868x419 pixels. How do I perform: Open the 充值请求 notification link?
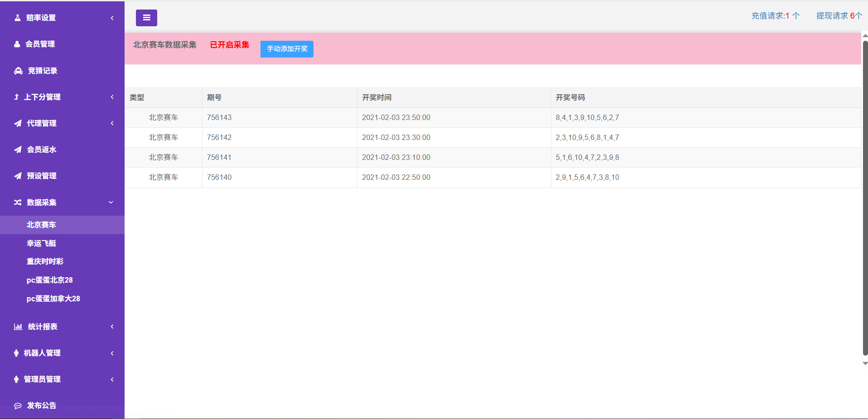pos(775,16)
